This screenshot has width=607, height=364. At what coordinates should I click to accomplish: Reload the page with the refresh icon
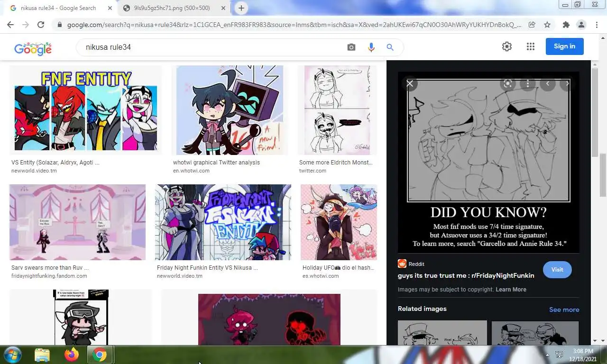click(x=41, y=25)
